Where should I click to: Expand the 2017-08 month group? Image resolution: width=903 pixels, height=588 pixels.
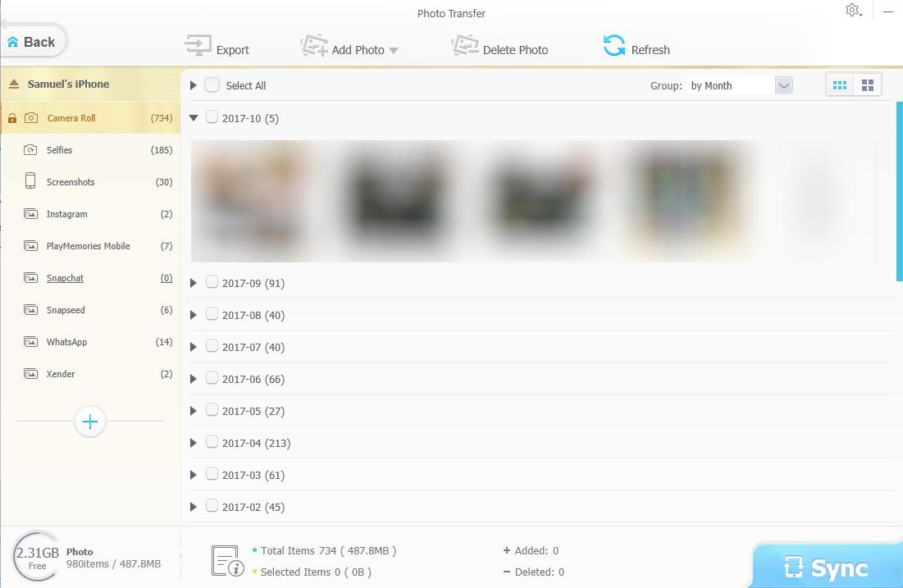point(194,315)
